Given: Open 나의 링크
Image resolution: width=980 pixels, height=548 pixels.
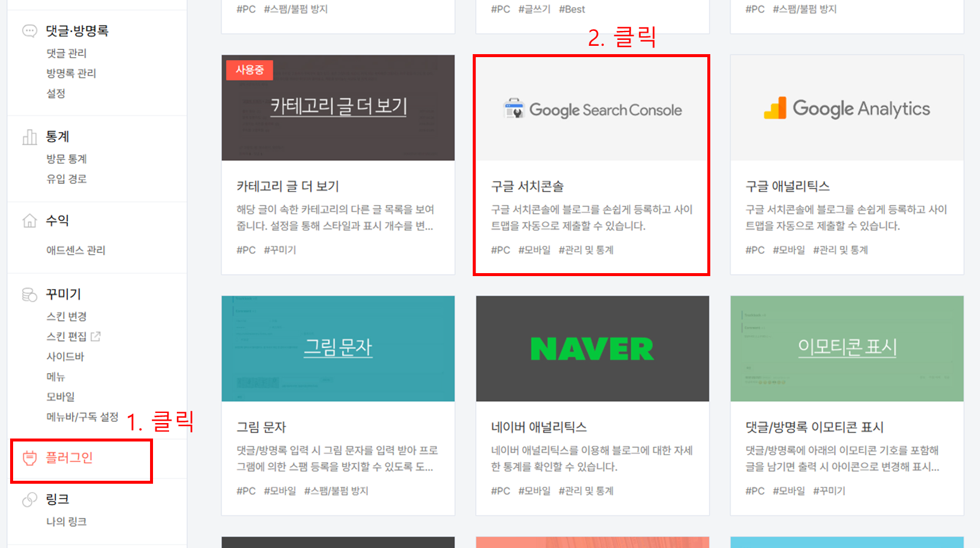Looking at the screenshot, I should (67, 522).
